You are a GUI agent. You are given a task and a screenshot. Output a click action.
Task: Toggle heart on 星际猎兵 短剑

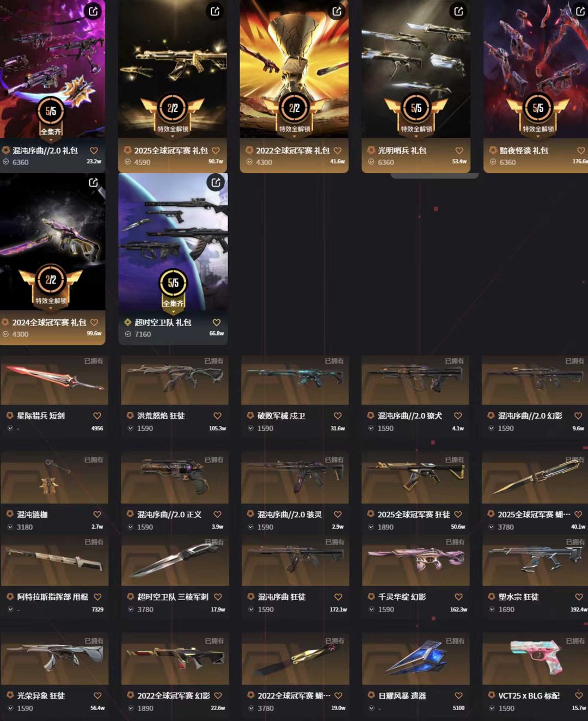97,416
